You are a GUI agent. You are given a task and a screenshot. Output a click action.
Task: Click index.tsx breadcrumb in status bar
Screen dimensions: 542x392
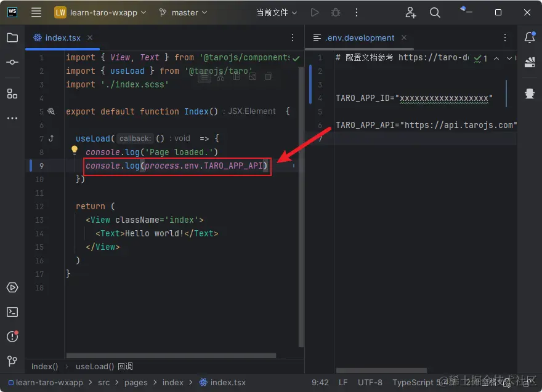coord(222,382)
